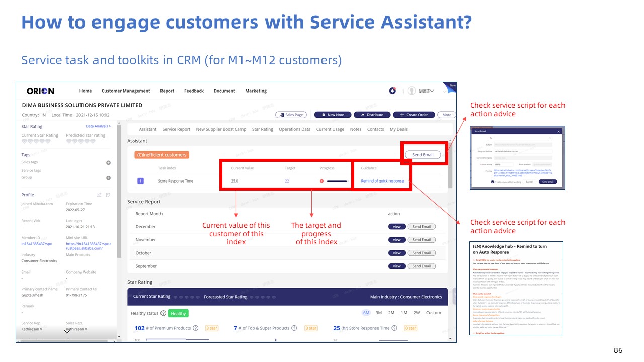
Task: Switch to the Service Report tab
Action: click(x=176, y=129)
